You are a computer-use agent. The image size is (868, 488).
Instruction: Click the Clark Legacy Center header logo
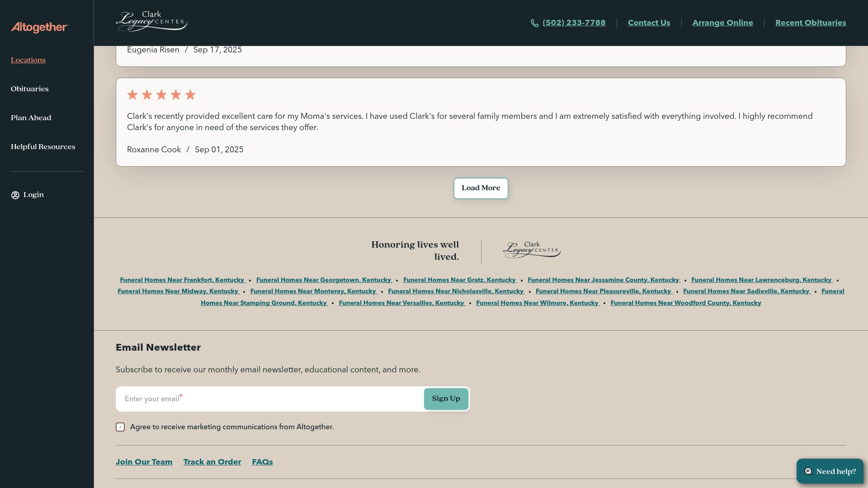point(151,21)
